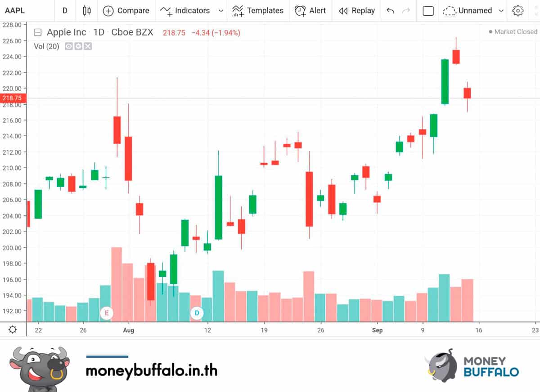The width and height of the screenshot is (540, 392).
Task: Redo the last chart action
Action: coord(406,10)
